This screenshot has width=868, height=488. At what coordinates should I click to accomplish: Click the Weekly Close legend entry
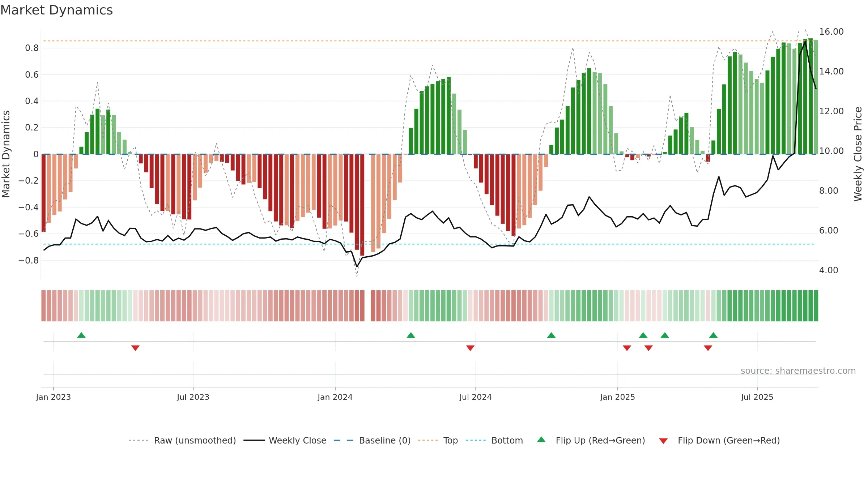tap(285, 440)
